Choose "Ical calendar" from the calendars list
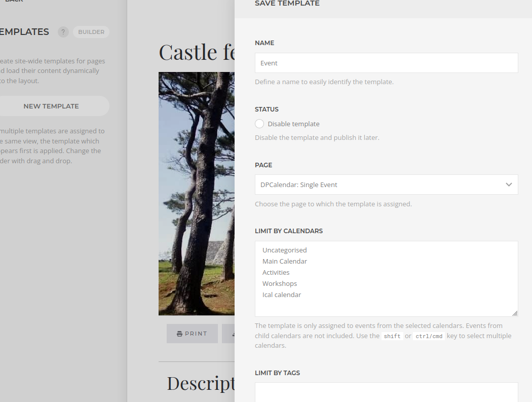Image resolution: width=532 pixels, height=402 pixels. (x=282, y=295)
